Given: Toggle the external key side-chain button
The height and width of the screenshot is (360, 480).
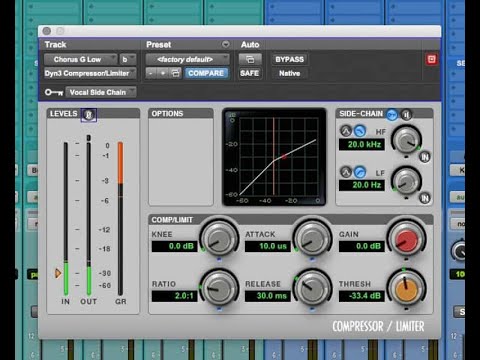Looking at the screenshot, I should click(392, 115).
